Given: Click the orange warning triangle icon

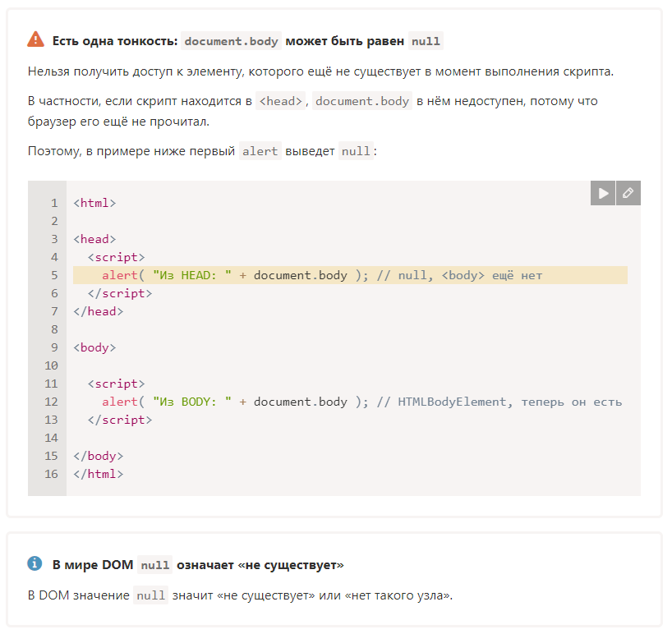Looking at the screenshot, I should click(x=35, y=39).
